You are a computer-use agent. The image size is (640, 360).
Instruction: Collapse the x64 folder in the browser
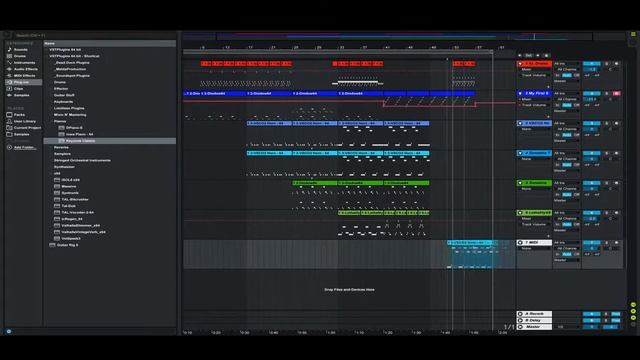coord(51,173)
